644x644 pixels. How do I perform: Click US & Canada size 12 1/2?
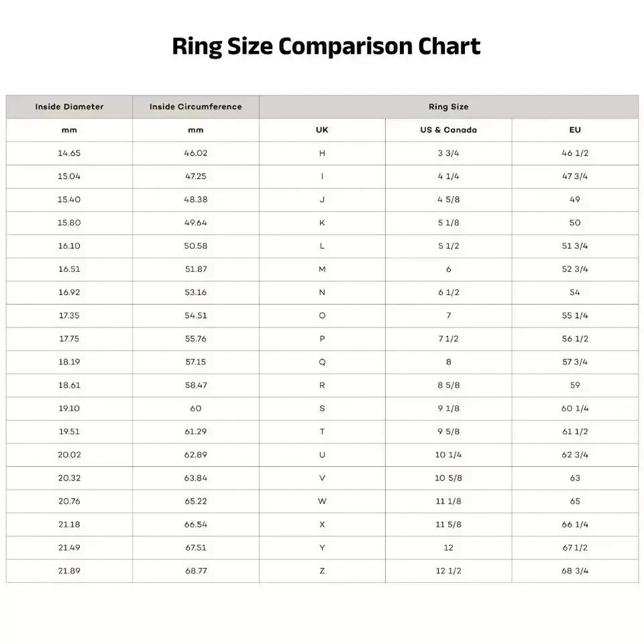pos(448,571)
